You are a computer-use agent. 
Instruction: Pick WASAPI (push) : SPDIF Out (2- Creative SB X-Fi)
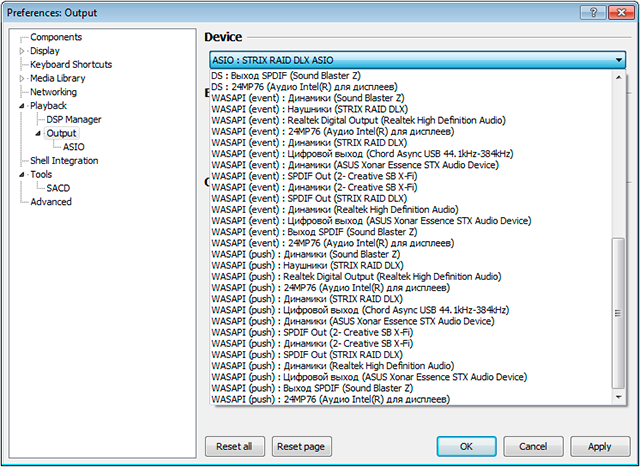coord(411,332)
